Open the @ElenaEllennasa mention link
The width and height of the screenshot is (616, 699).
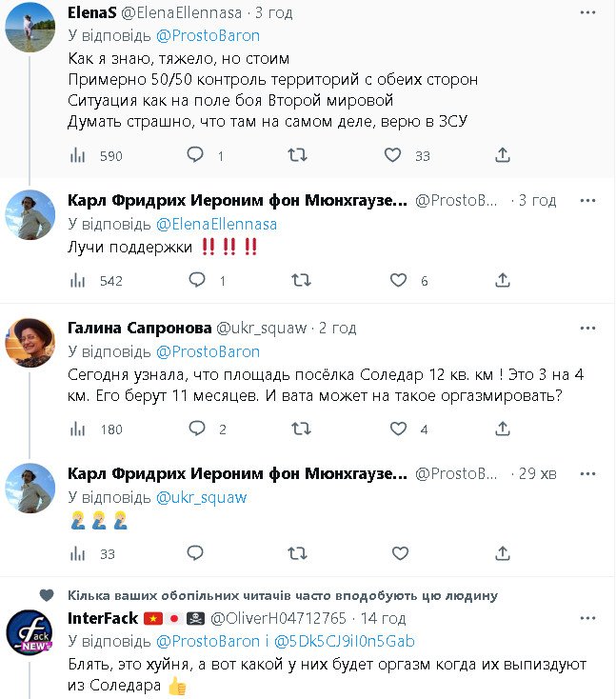216,224
